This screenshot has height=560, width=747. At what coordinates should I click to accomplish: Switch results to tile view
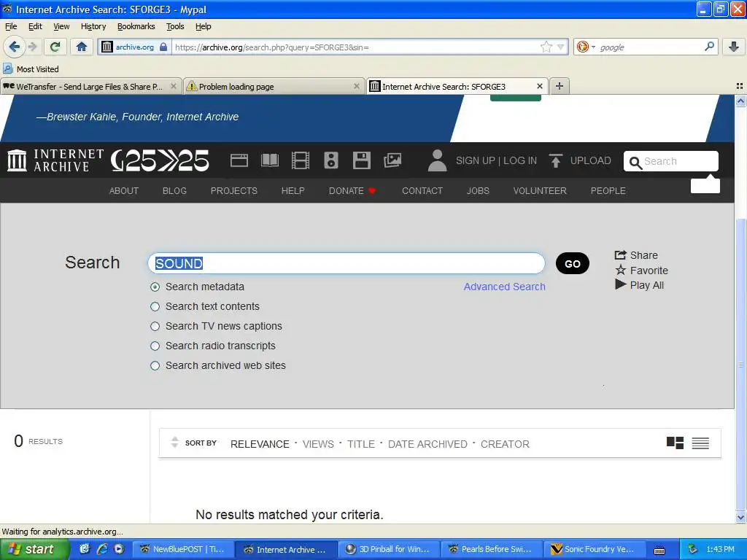pyautogui.click(x=675, y=443)
